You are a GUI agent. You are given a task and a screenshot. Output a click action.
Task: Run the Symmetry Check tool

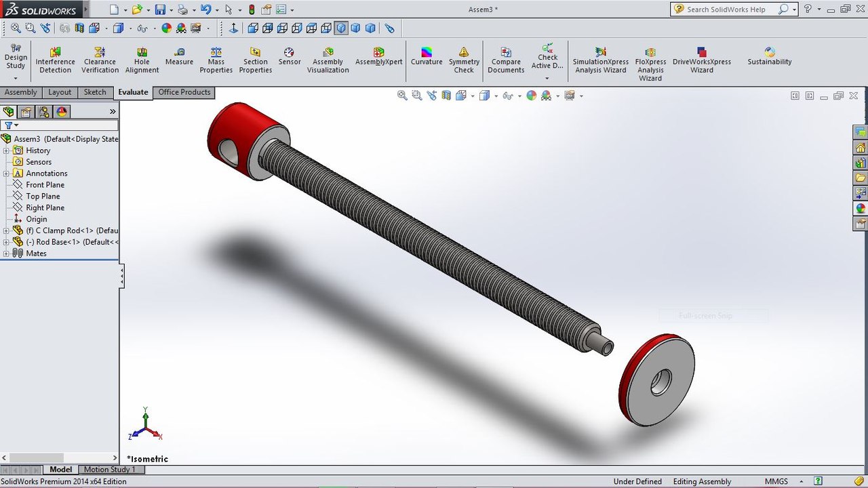pos(464,60)
